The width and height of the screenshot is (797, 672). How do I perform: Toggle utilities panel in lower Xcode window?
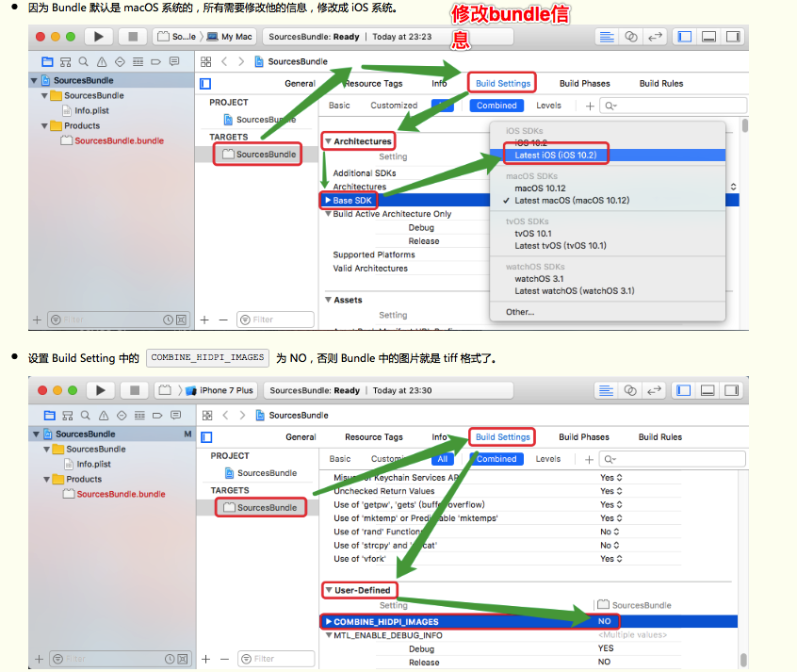(x=732, y=390)
